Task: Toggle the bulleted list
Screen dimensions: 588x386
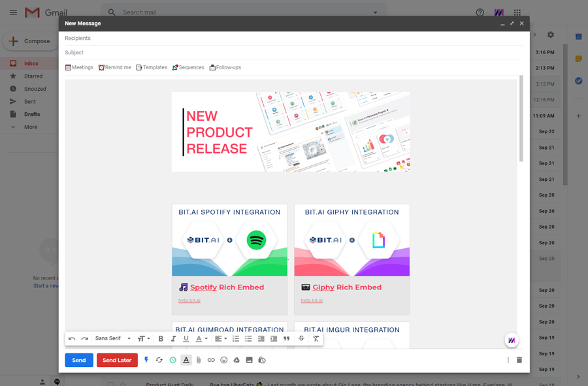Action: 248,339
